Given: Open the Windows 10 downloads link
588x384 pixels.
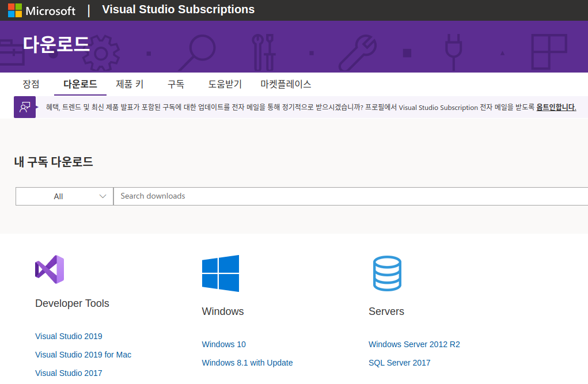Looking at the screenshot, I should [x=224, y=344].
